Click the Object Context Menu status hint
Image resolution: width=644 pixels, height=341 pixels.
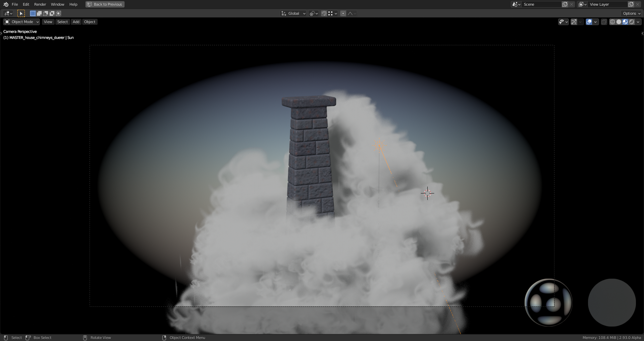click(x=187, y=338)
